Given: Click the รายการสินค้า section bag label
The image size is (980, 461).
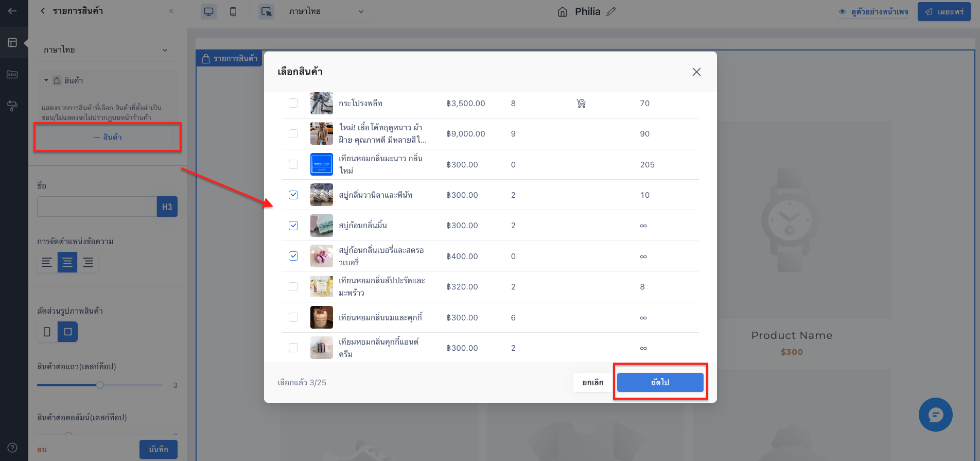Looking at the screenshot, I should pyautogui.click(x=230, y=59).
